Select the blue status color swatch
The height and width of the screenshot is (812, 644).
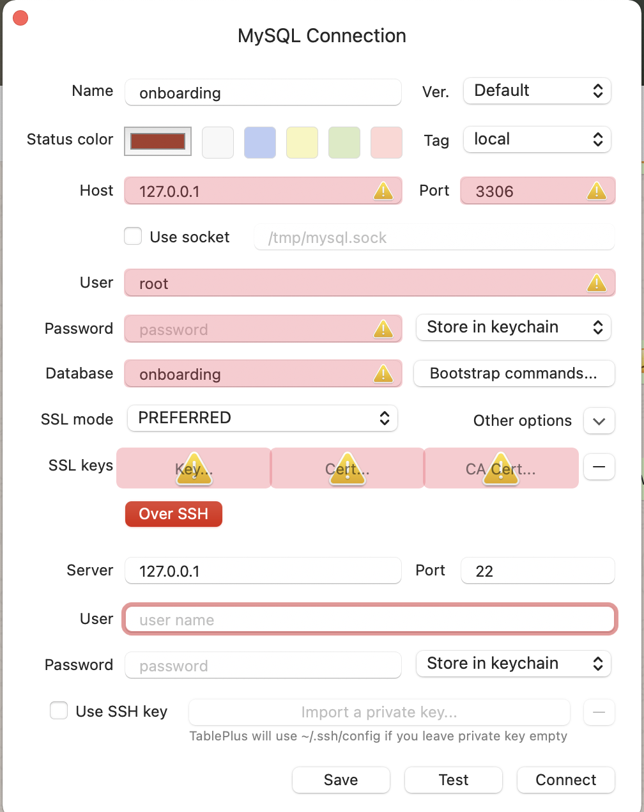pyautogui.click(x=260, y=142)
